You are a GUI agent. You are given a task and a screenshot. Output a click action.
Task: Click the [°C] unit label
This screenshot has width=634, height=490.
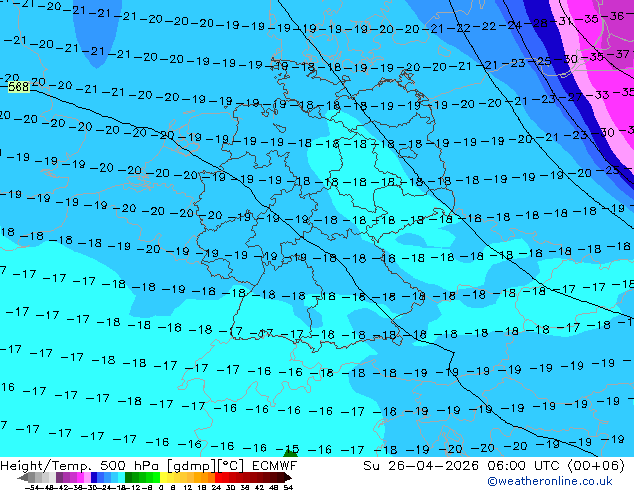[x=230, y=466]
